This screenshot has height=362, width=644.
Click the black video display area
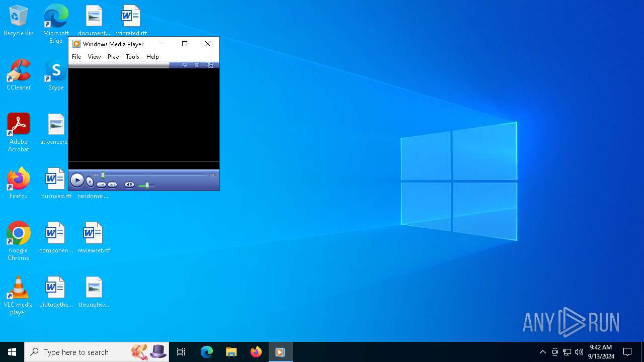click(x=144, y=115)
